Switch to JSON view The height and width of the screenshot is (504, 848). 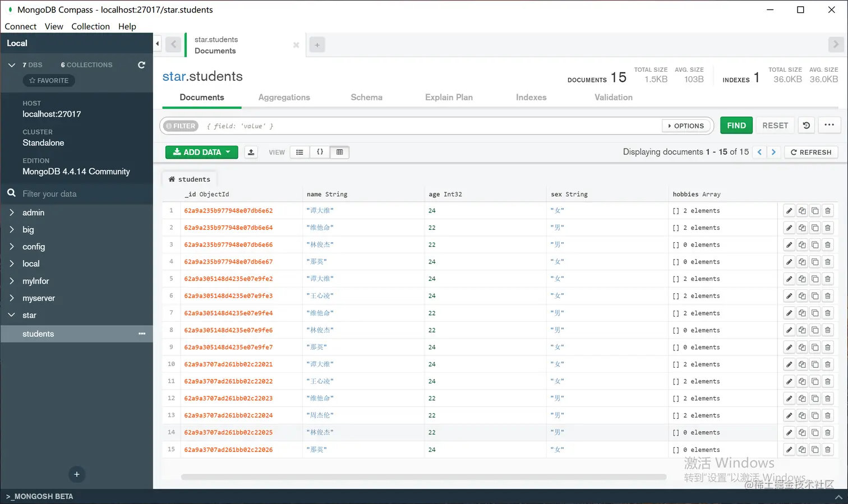pyautogui.click(x=320, y=152)
